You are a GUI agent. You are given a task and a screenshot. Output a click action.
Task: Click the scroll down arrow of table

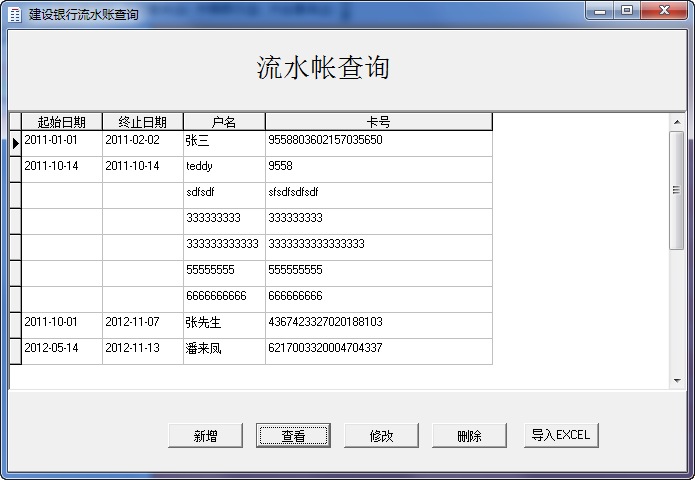[x=677, y=381]
